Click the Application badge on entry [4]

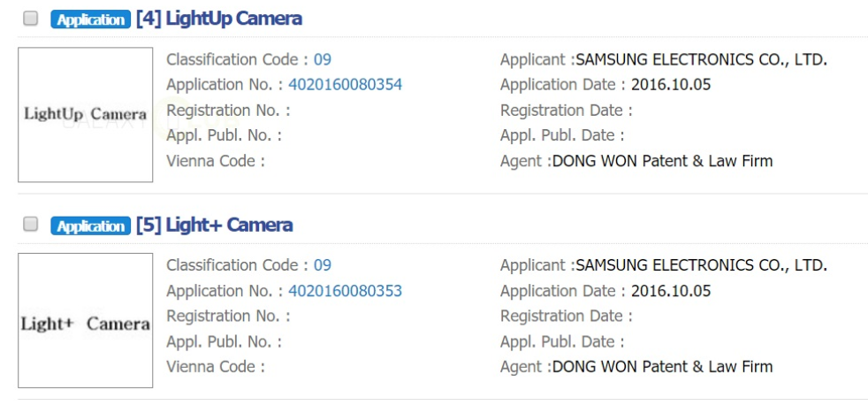click(x=89, y=19)
